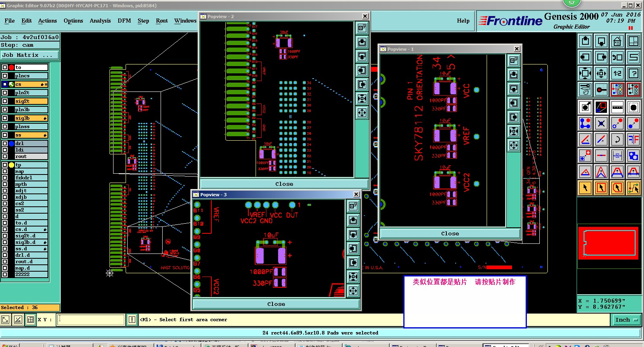Screen dimensions: 644x347
Task: Click the pan up icon in right toolbar
Action: coord(585,41)
